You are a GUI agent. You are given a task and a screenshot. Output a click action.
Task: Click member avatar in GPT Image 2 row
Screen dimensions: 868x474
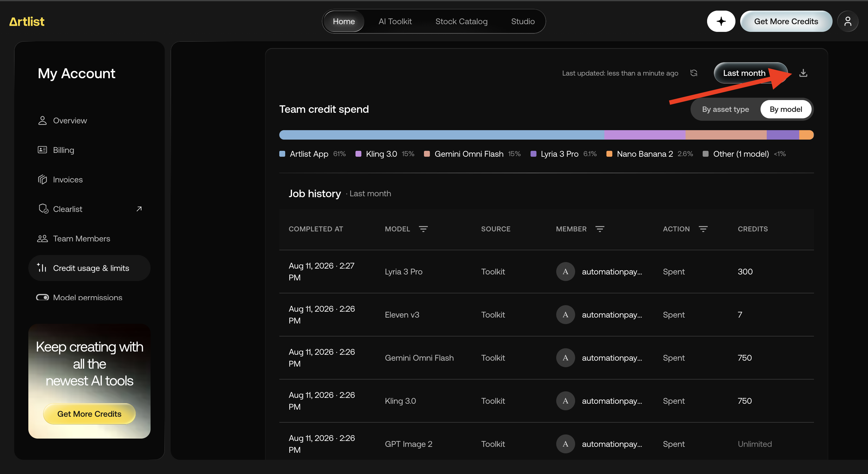pyautogui.click(x=565, y=444)
